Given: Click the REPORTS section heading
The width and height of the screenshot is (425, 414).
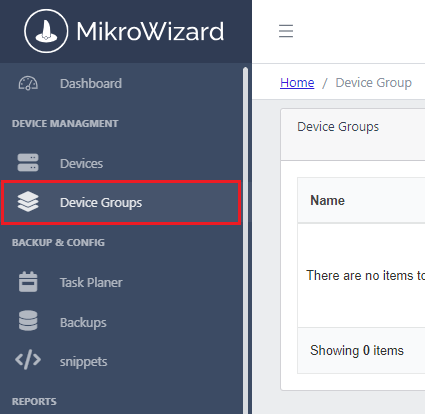Looking at the screenshot, I should coord(34,401).
